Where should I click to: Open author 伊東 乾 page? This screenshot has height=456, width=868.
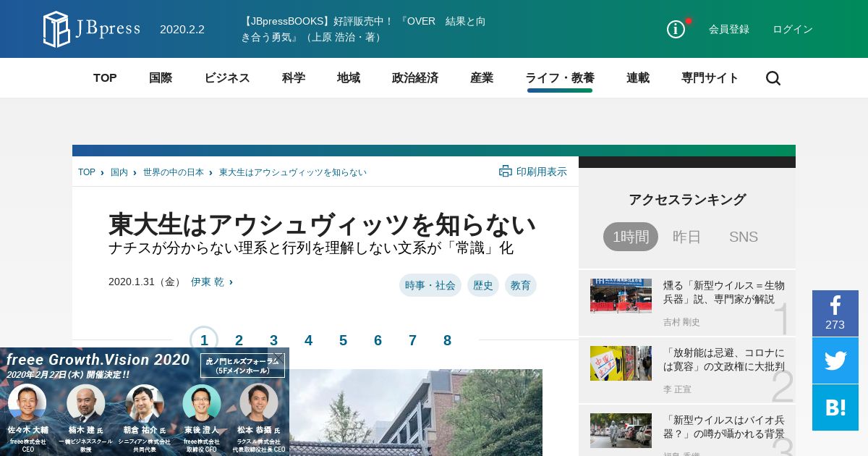208,282
